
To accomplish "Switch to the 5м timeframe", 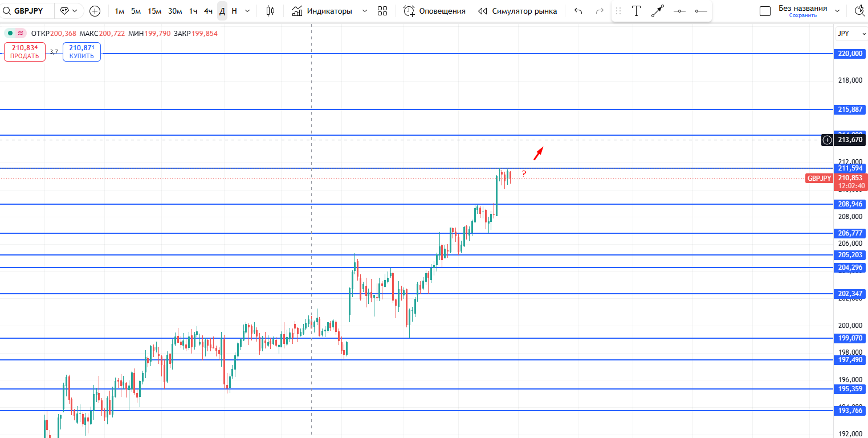I will click(136, 11).
